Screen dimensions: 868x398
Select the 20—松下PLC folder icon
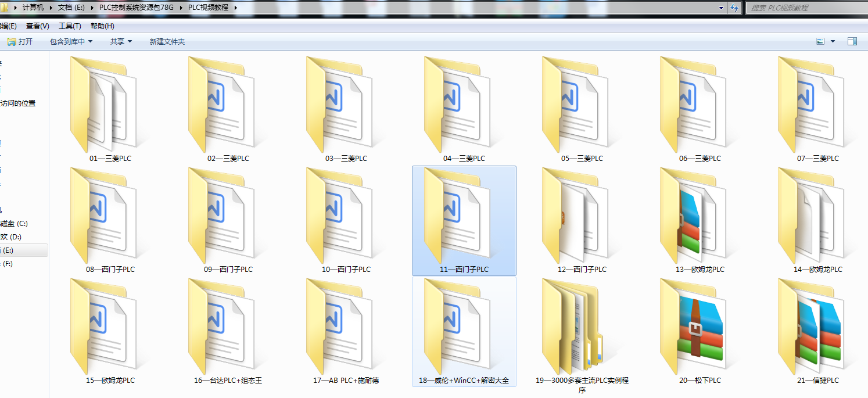pyautogui.click(x=693, y=325)
